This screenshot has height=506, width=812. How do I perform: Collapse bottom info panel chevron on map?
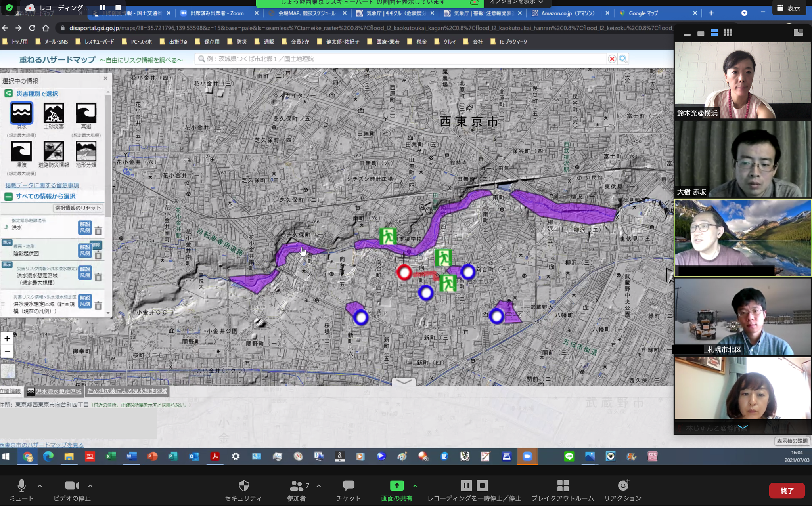tap(404, 382)
